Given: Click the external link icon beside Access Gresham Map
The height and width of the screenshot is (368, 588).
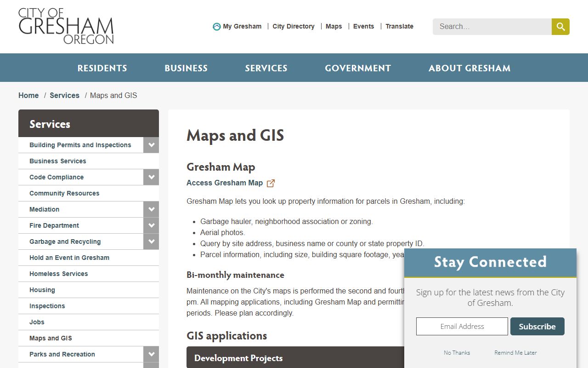Looking at the screenshot, I should tap(271, 183).
